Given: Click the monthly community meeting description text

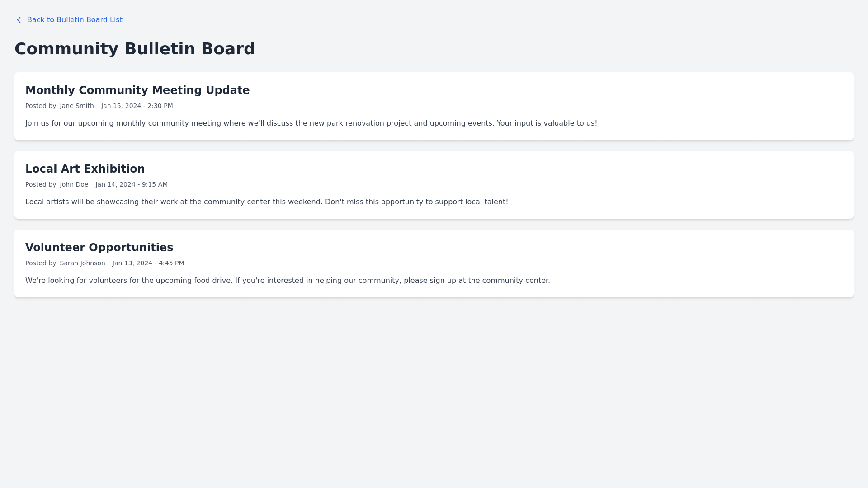Looking at the screenshot, I should pyautogui.click(x=311, y=123).
